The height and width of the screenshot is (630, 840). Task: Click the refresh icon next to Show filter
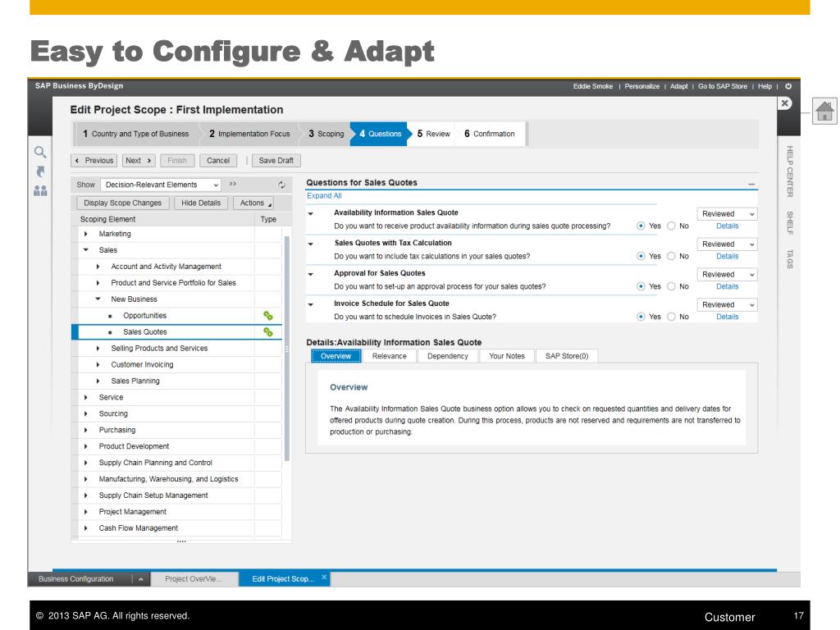(x=282, y=185)
